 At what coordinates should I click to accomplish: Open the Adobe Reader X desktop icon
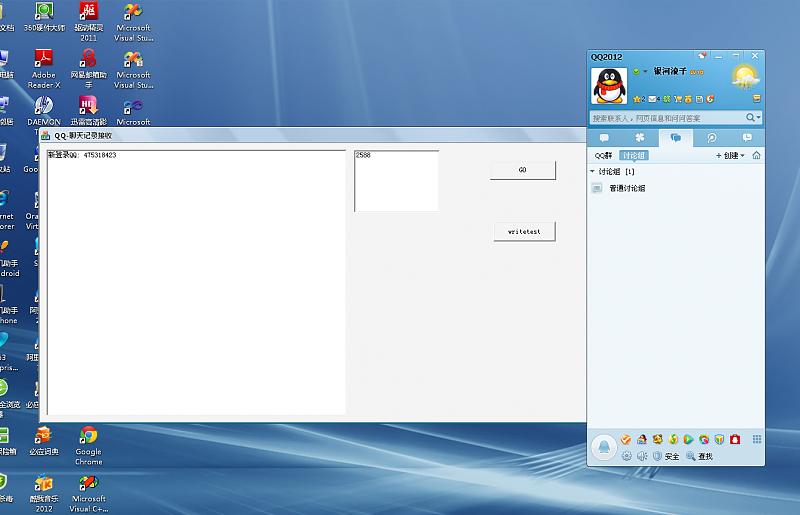tap(44, 69)
